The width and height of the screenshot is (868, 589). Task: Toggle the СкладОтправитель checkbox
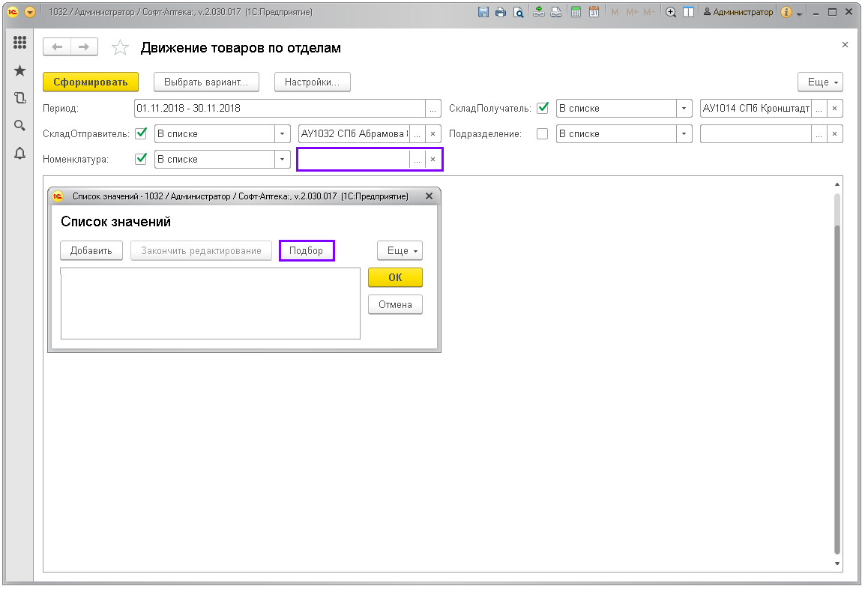pyautogui.click(x=140, y=133)
